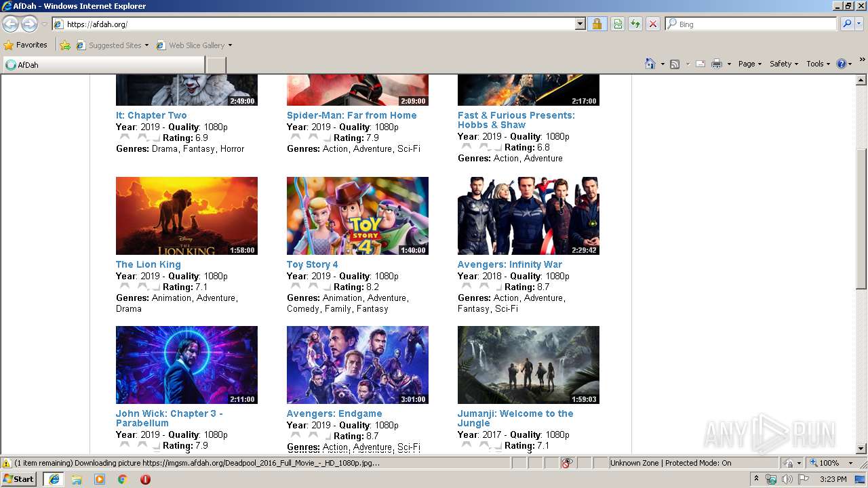The width and height of the screenshot is (868, 488).
Task: Click the Windows Start button
Action: 19,479
